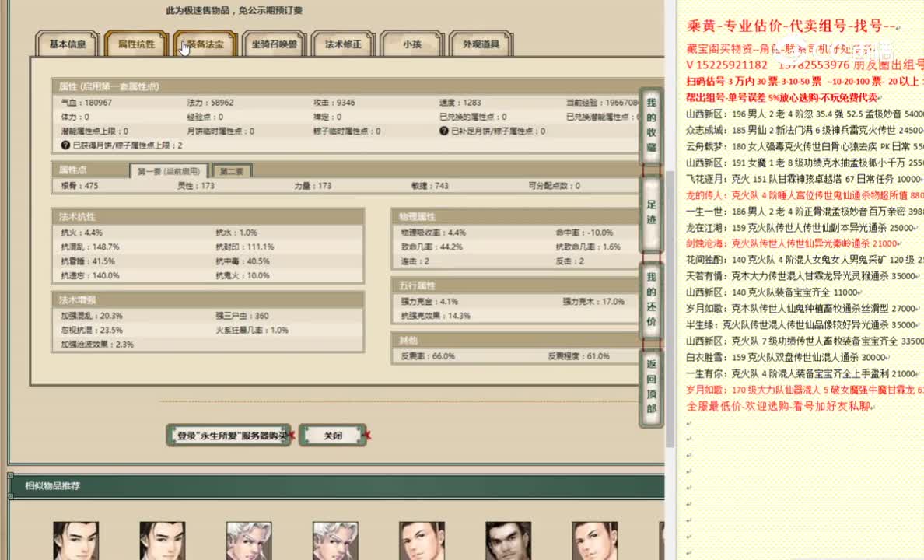This screenshot has width=924, height=560.
Task: Click the 抗鬼火：10.0% entry
Action: click(x=243, y=275)
